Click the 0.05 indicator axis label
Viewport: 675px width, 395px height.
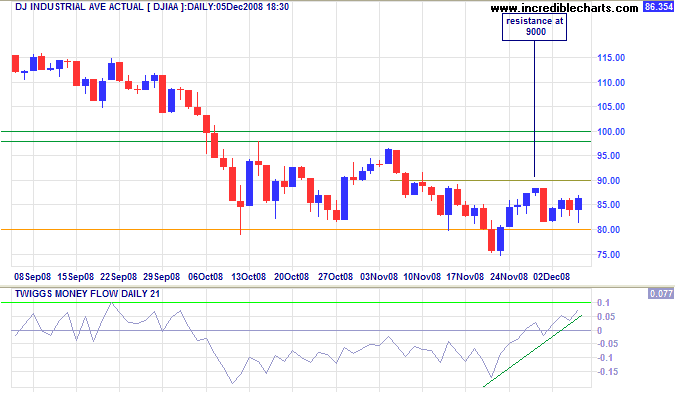point(606,317)
